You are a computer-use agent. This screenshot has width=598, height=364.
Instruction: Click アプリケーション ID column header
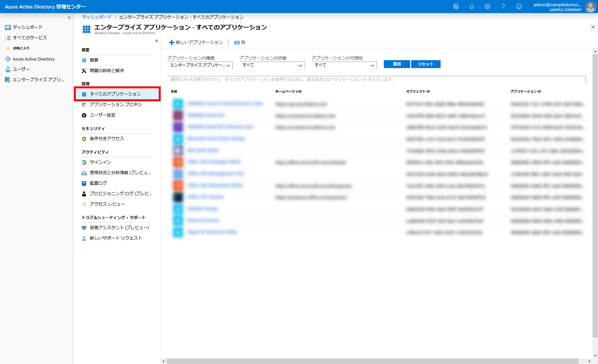click(x=526, y=92)
